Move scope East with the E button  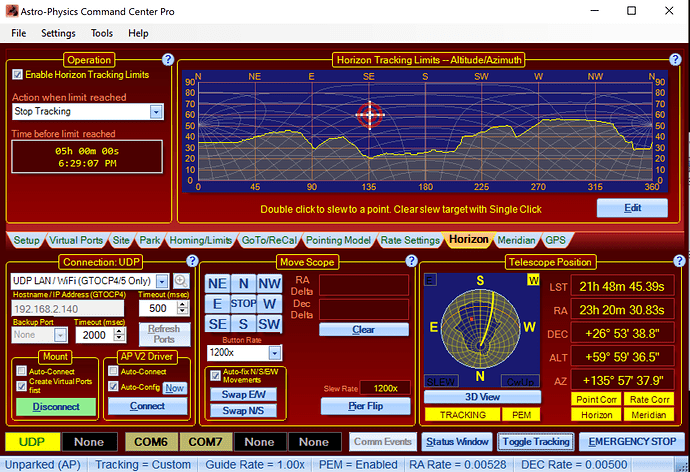[217, 304]
